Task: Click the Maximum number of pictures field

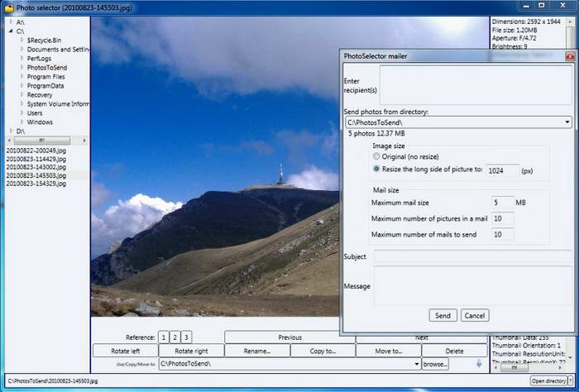Action: click(x=503, y=218)
